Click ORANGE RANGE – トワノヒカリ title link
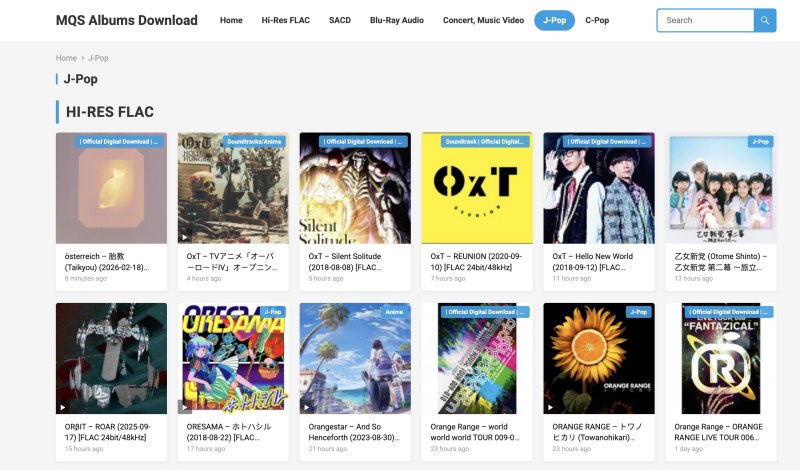Screen dimensions: 800x470 [x=597, y=432]
